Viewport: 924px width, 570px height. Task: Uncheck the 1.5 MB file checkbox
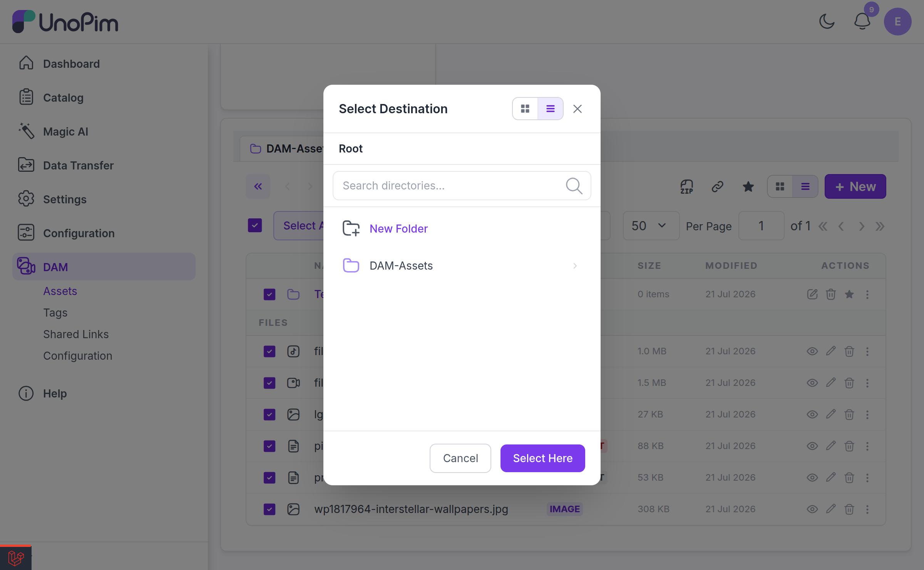click(269, 383)
